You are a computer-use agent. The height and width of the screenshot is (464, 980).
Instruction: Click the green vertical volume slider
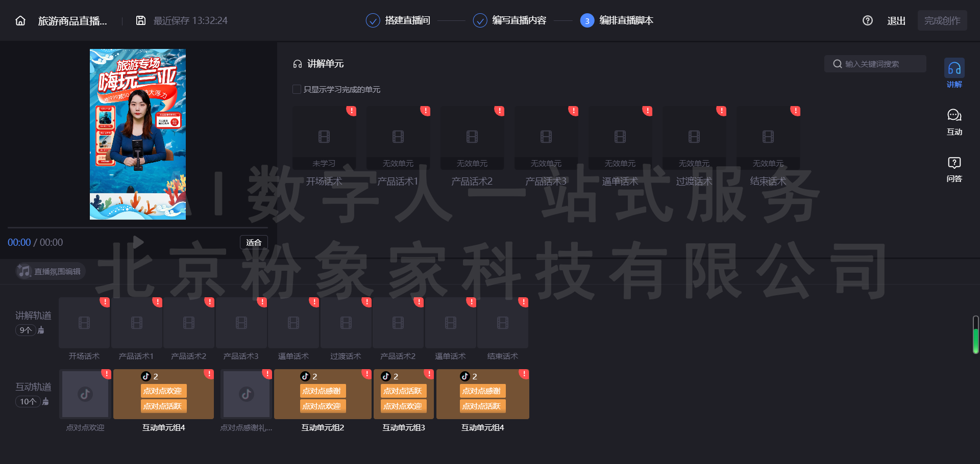point(975,336)
